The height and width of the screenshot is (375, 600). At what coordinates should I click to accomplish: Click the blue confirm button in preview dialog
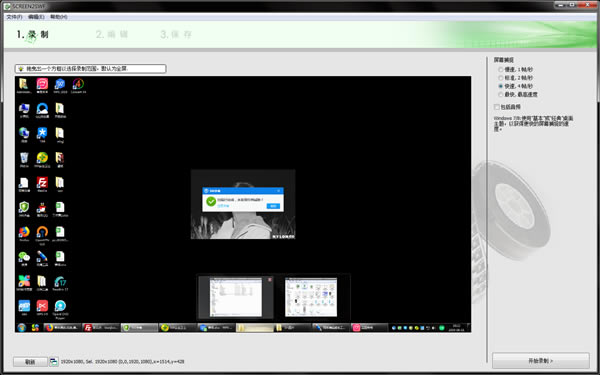point(273,206)
